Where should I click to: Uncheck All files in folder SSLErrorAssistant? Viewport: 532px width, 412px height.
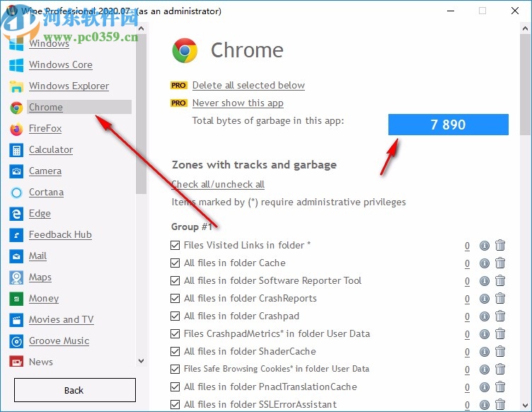click(175, 404)
